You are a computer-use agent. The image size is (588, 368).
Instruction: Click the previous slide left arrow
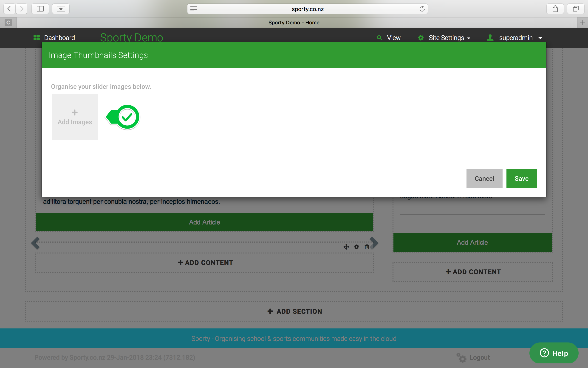(35, 243)
